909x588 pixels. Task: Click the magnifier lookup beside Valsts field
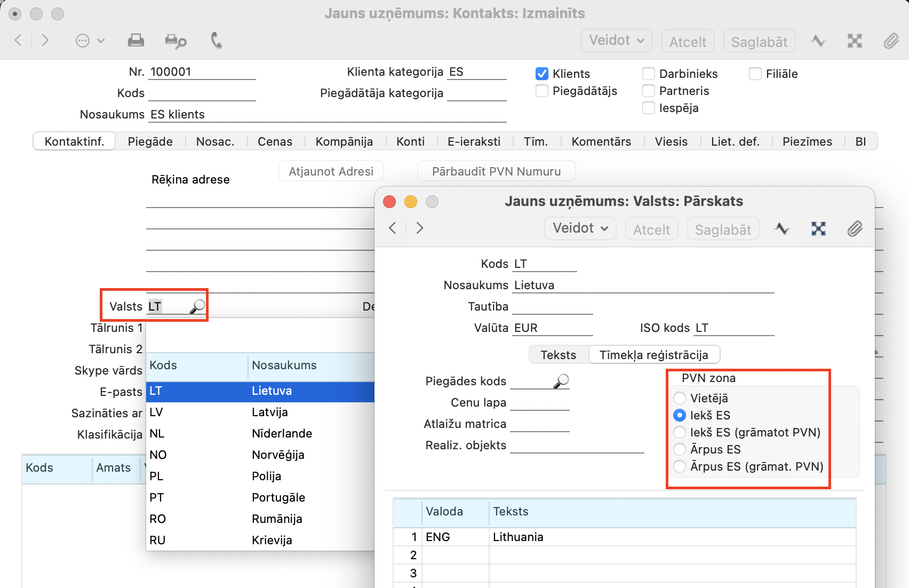(197, 306)
